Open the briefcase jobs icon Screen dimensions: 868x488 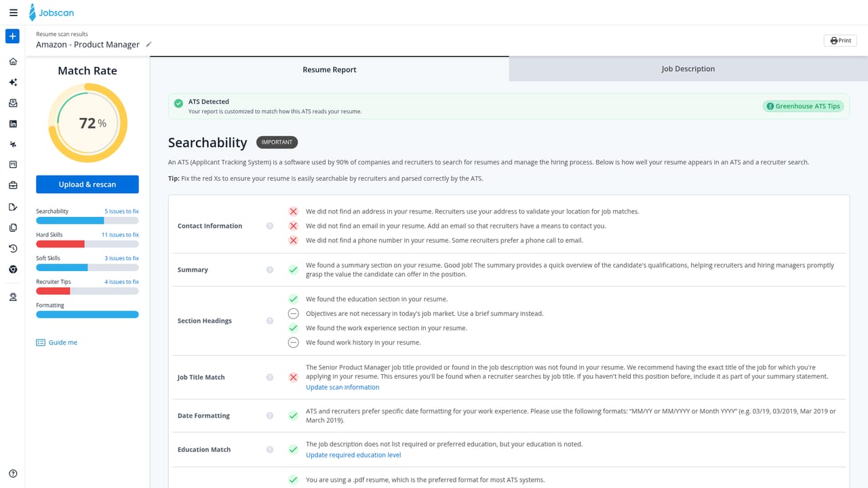click(x=13, y=185)
